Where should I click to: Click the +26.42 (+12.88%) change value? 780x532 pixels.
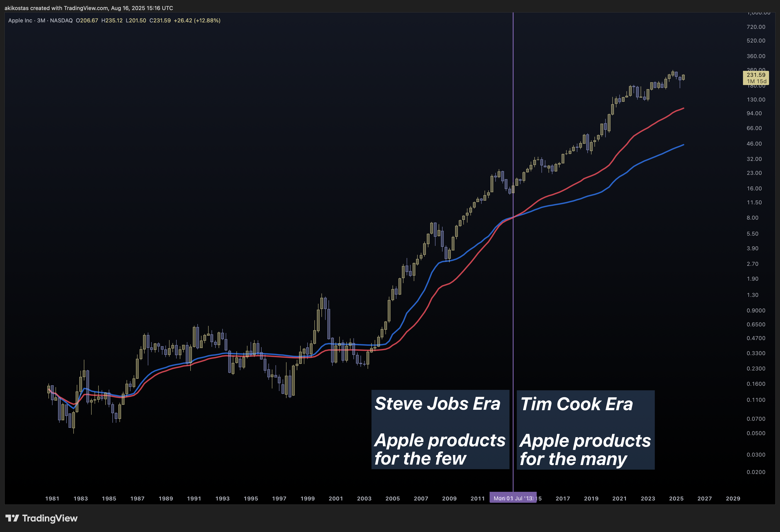pos(197,21)
